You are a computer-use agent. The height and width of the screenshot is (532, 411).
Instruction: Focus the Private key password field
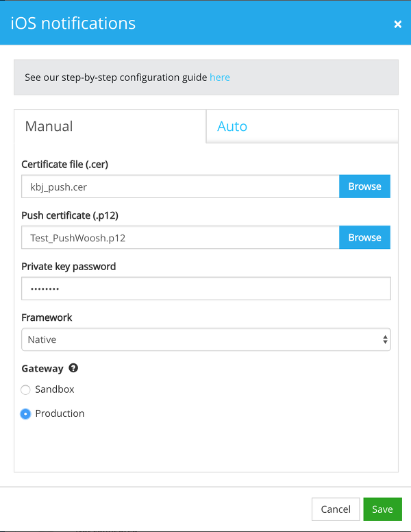pyautogui.click(x=206, y=289)
